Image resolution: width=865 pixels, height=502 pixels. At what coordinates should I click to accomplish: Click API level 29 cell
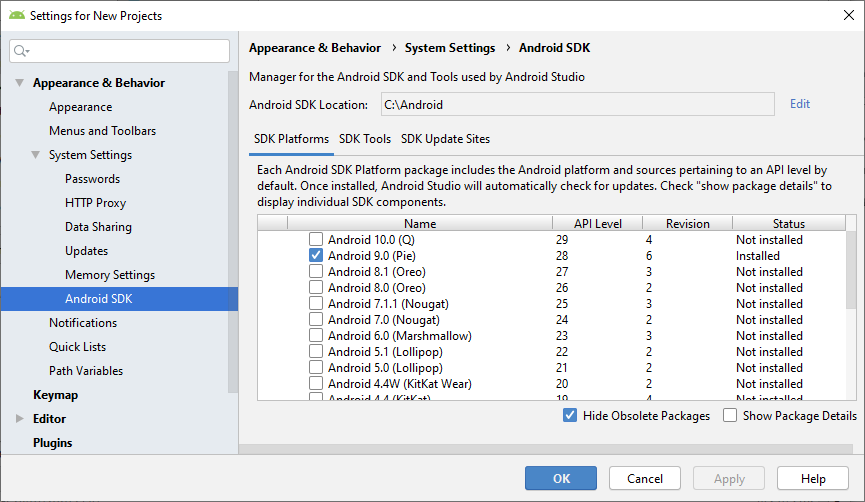point(562,240)
